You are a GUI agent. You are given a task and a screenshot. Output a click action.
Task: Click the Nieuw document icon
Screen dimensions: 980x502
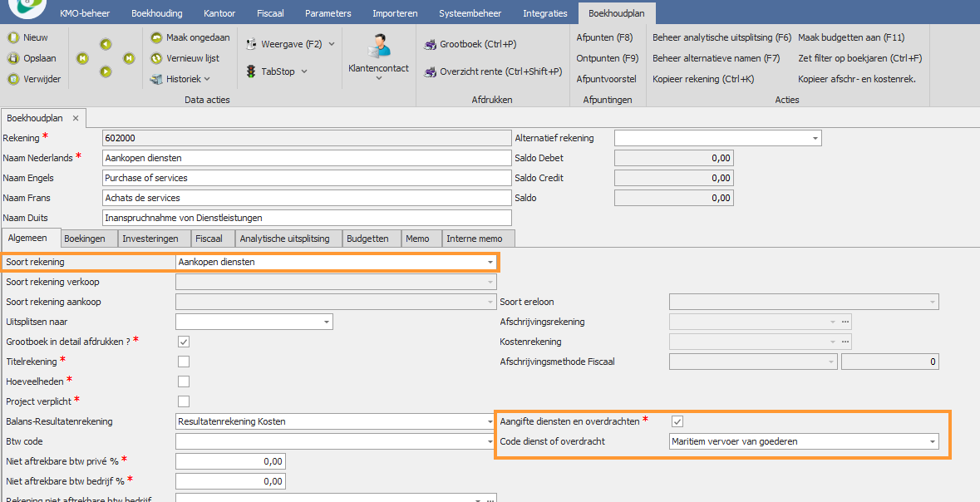pyautogui.click(x=13, y=37)
